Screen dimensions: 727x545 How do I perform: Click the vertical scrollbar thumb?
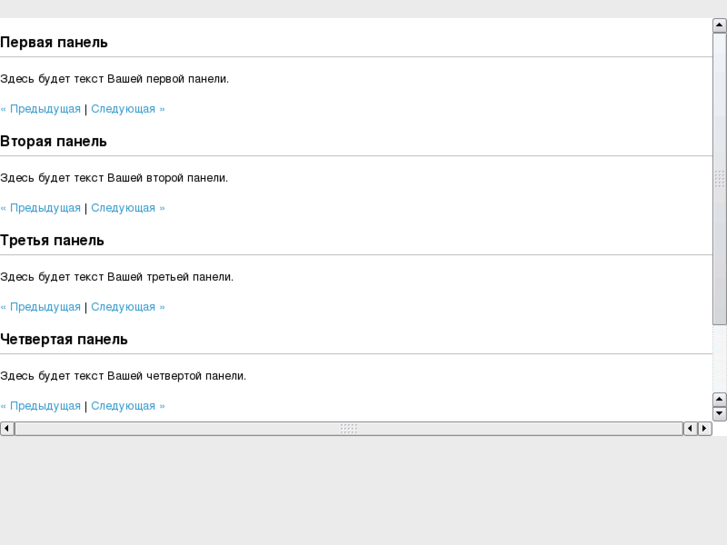719,179
